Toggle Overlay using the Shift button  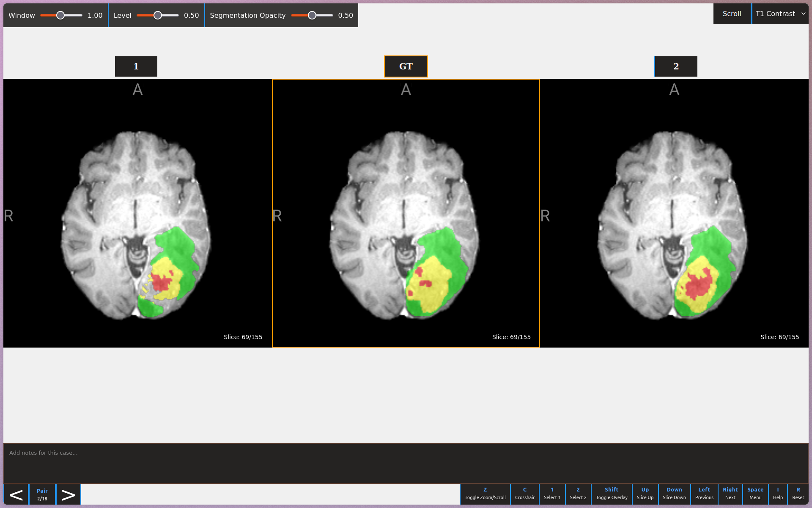(611, 494)
